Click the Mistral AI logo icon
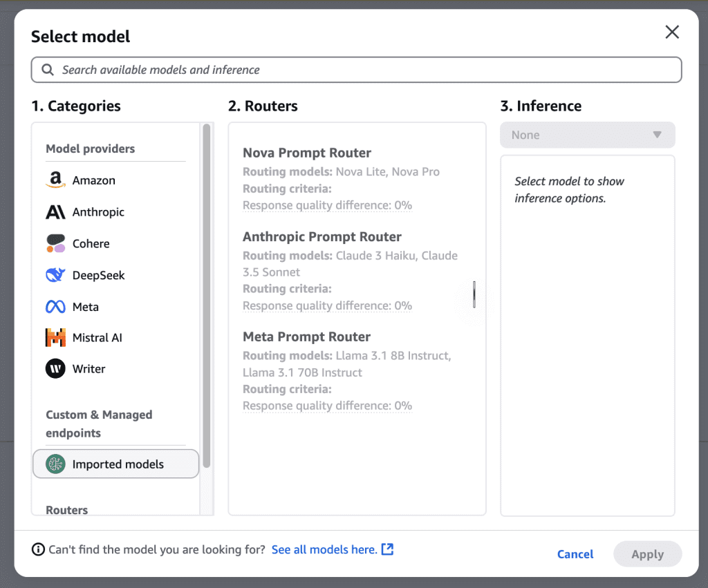This screenshot has height=588, width=708. click(x=55, y=338)
